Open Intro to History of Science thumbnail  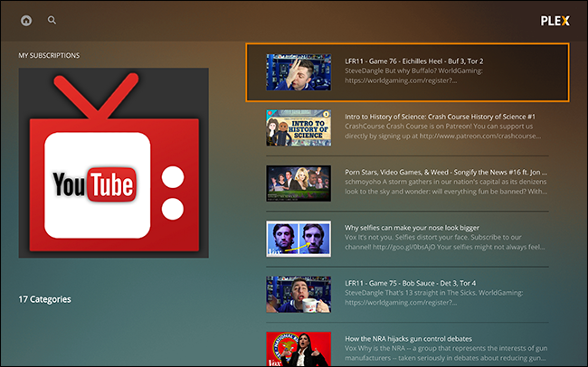pos(299,127)
